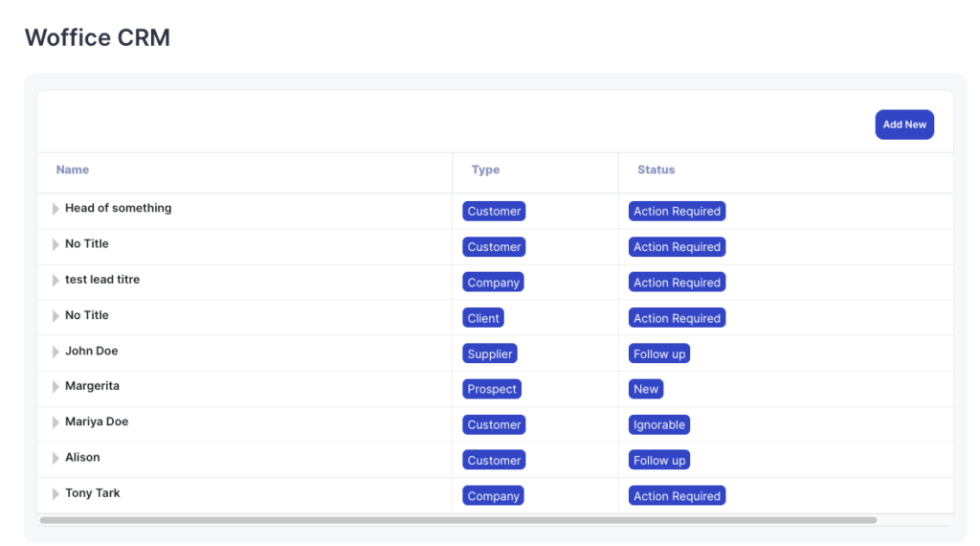Expand the Tony Tark row
The width and height of the screenshot is (980, 546).
[56, 494]
